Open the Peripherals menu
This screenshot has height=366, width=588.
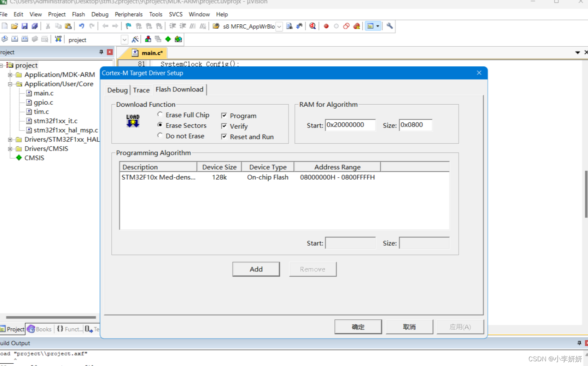click(x=129, y=14)
